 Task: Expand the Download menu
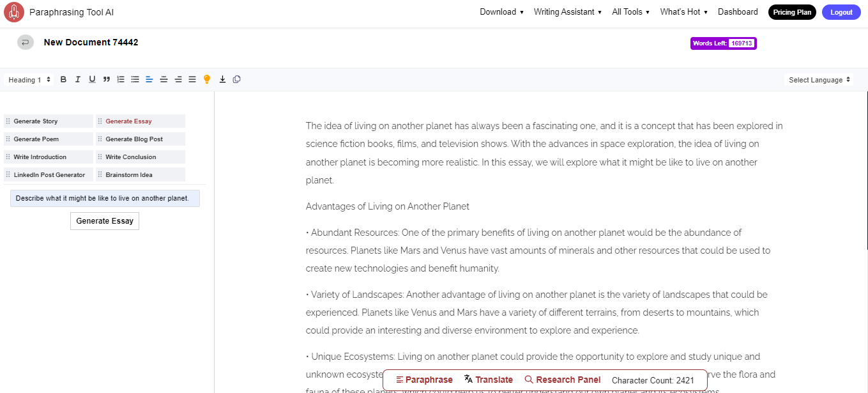[501, 12]
